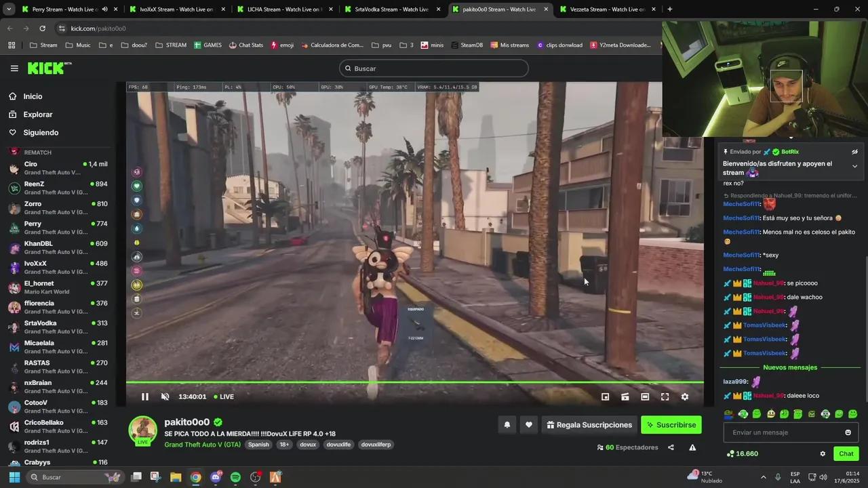Jump to Nuevos mensajes in chat
Screen dimensions: 868x488
[x=790, y=367]
